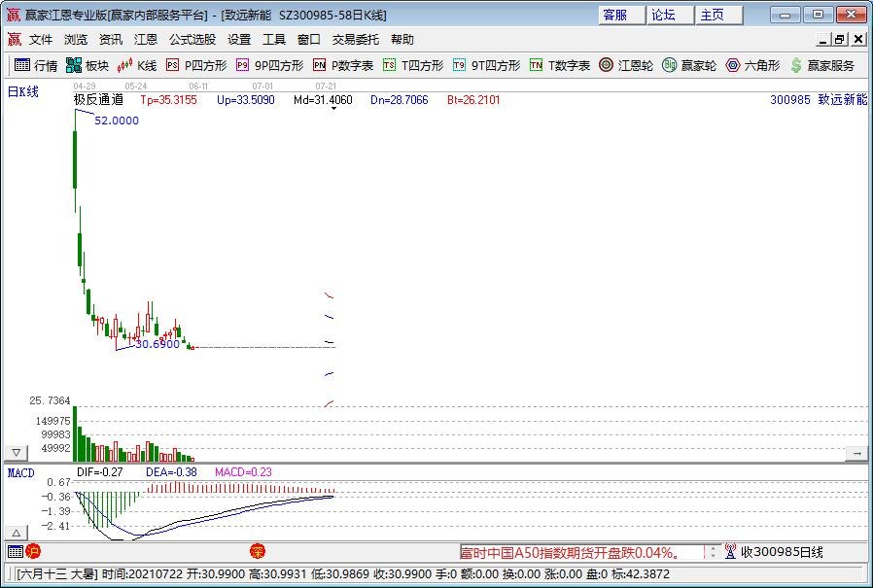Open the 帮助 menu

point(402,40)
